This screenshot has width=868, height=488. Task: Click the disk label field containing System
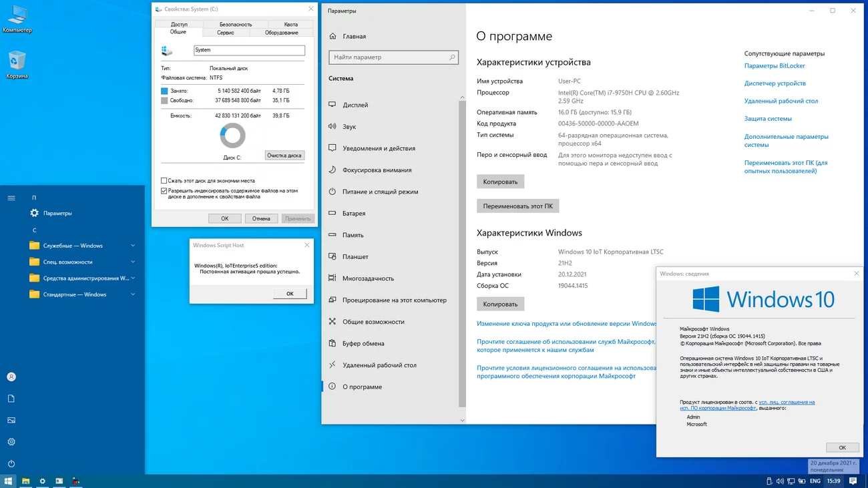[249, 50]
